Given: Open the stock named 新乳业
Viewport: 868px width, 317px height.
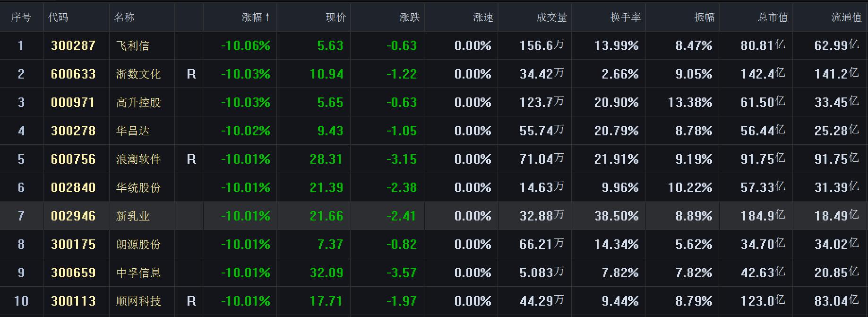Looking at the screenshot, I should pos(133,216).
